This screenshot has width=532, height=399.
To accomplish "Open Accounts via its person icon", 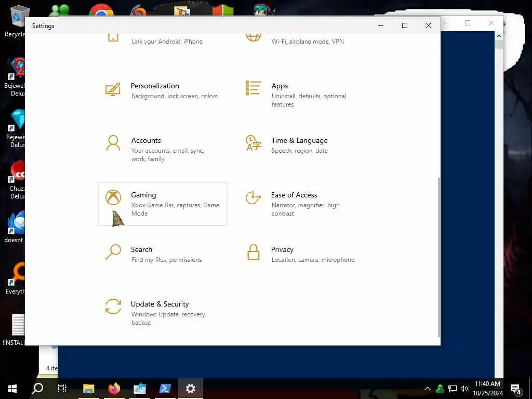I will pos(113,143).
